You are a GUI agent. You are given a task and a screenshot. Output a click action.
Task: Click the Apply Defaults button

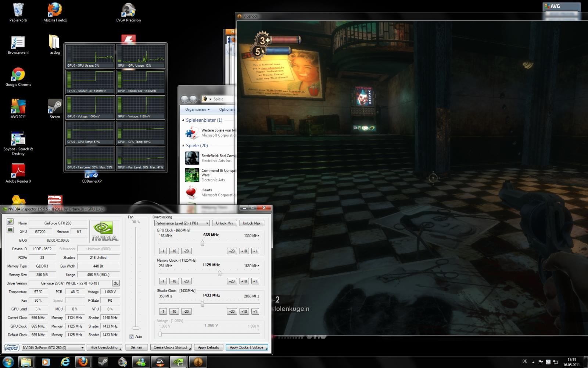208,347
